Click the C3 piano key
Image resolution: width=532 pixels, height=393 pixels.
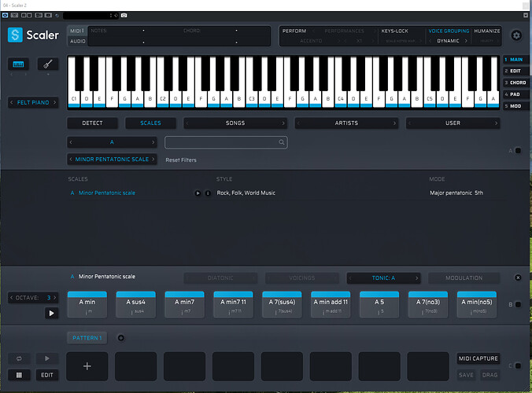(252, 99)
